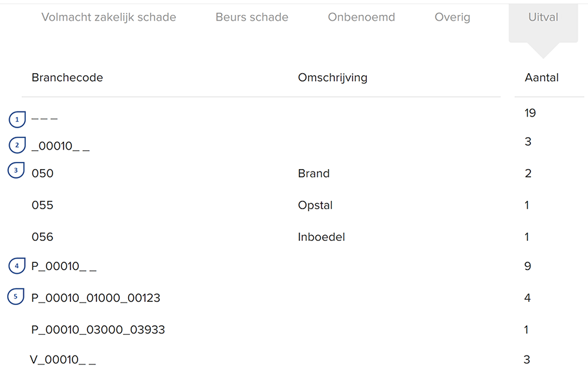Click the numbered marker 2 icon
Viewport: 588px width, 375px height.
pos(17,144)
